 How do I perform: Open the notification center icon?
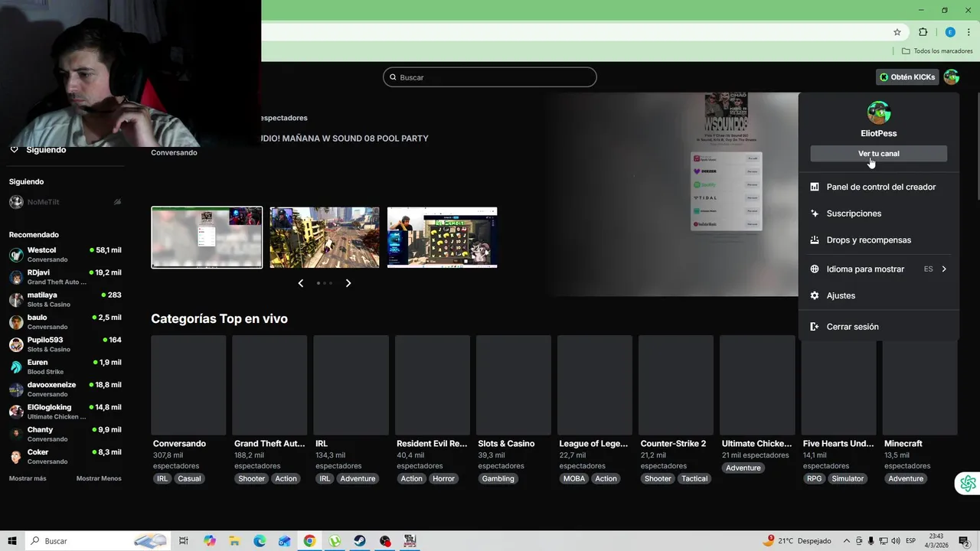964,541
